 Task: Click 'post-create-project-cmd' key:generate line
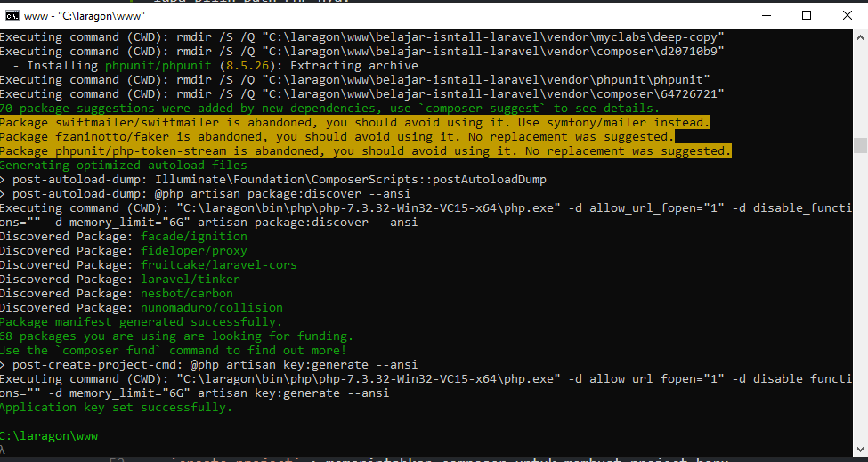pos(208,365)
